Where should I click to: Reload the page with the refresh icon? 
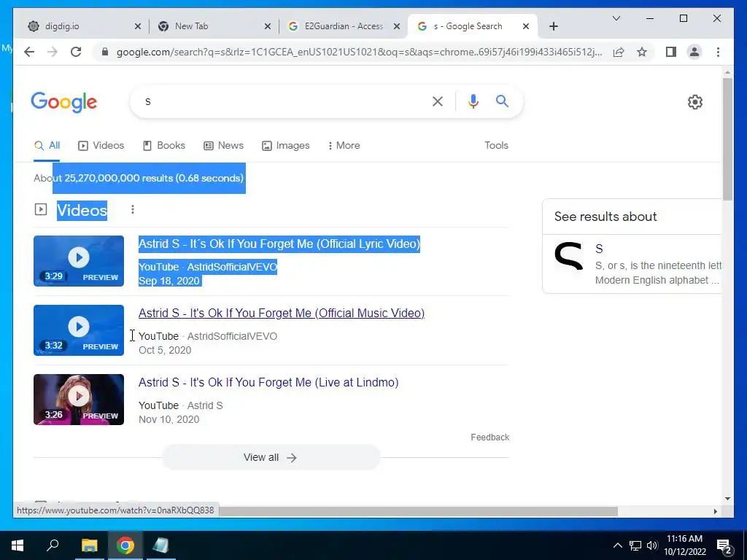click(76, 52)
